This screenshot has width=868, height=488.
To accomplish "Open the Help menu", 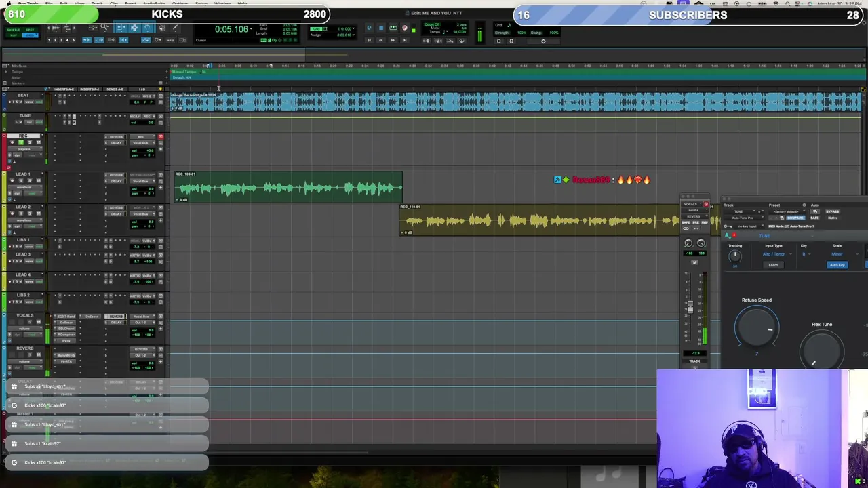I will click(242, 3).
